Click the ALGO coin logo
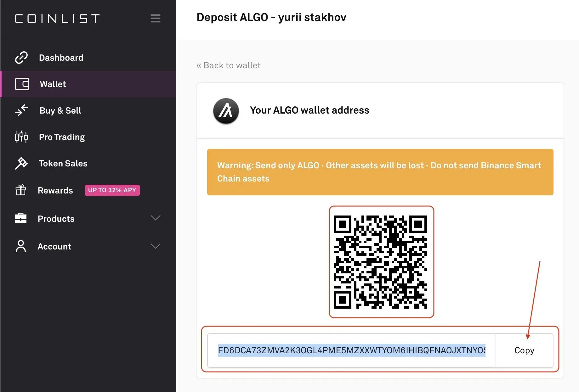 click(226, 111)
